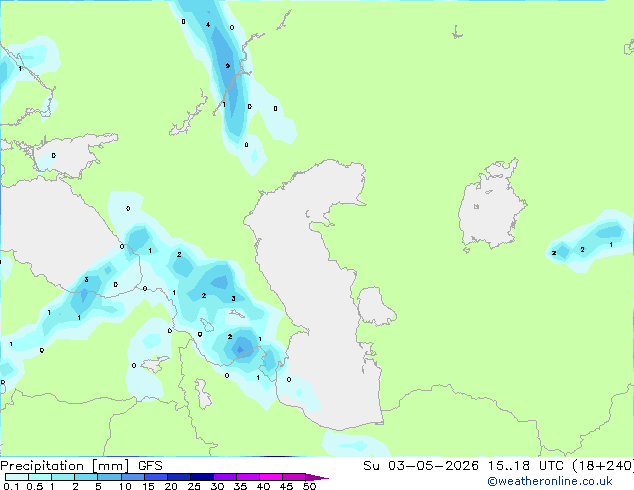This screenshot has width=634, height=490.
Task: Click the 20–25 mm legend swatch
Action: tap(179, 477)
